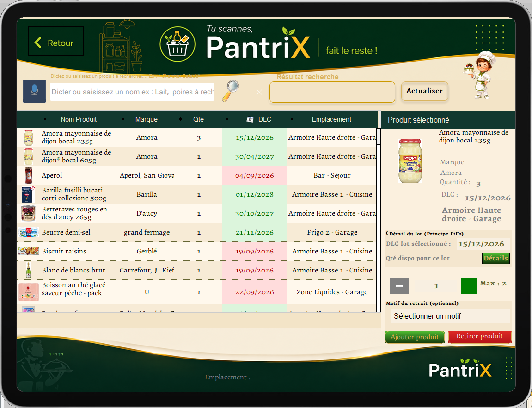
Task: Click DLC cell '04/09/2026'
Action: (x=255, y=175)
